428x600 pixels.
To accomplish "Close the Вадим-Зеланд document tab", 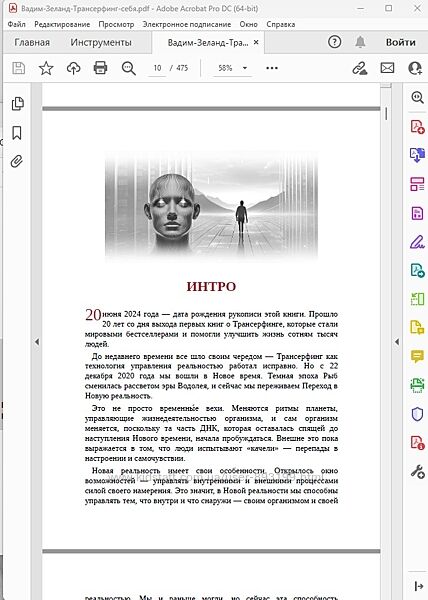I will (256, 42).
